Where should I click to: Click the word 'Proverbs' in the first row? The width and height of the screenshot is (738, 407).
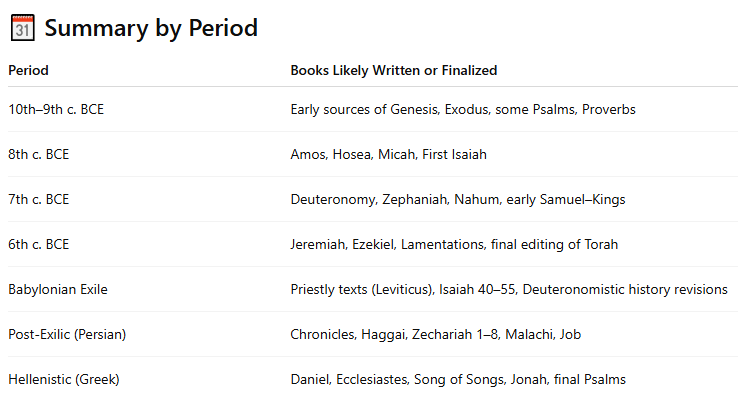tap(609, 109)
